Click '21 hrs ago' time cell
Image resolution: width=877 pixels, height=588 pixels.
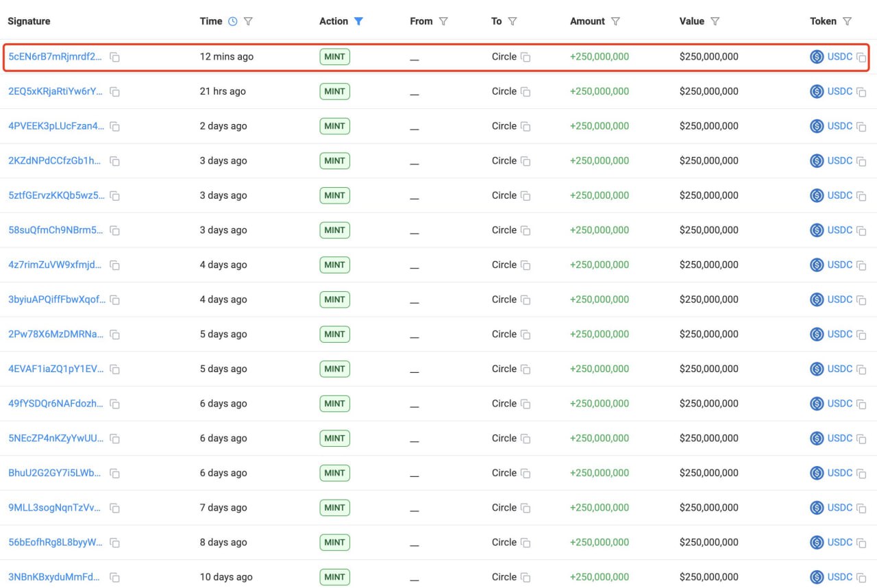tap(223, 91)
